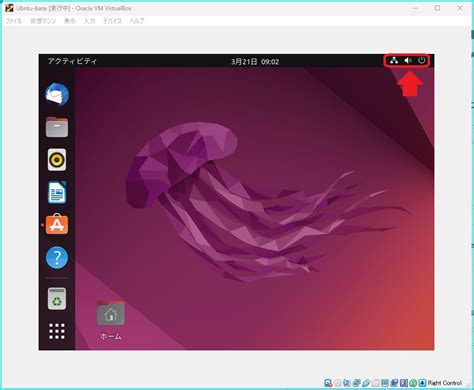474x390 pixels.
Task: Open the ホーム home folder on desktop
Action: pyautogui.click(x=111, y=320)
